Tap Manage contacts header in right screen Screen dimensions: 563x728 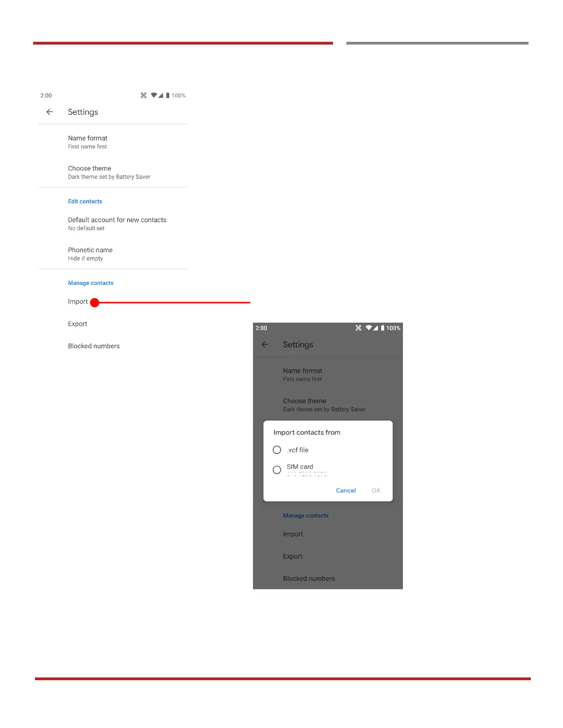click(306, 516)
